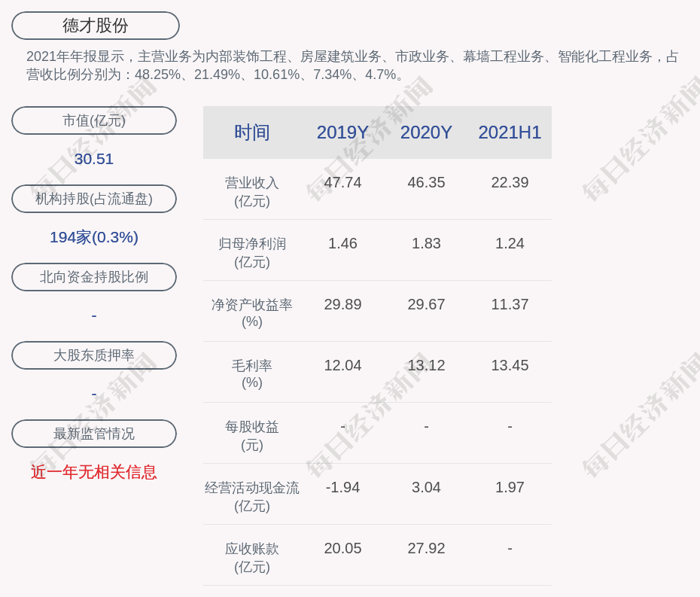700x597 pixels.
Task: Select the 2021H1 column header
Action: 510,132
